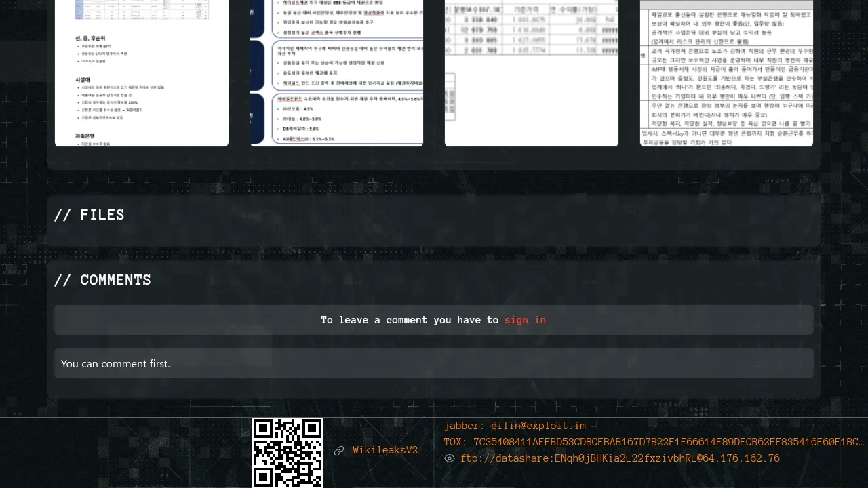Image resolution: width=868 pixels, height=488 pixels.
Task: Click the horizontal divider above the FILES section
Action: click(433, 184)
